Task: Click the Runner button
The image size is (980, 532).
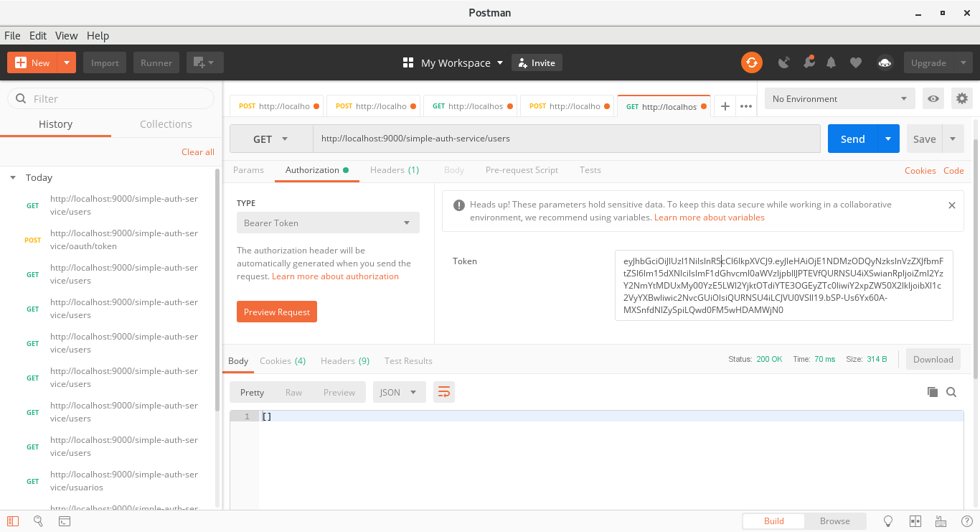Action: [156, 62]
